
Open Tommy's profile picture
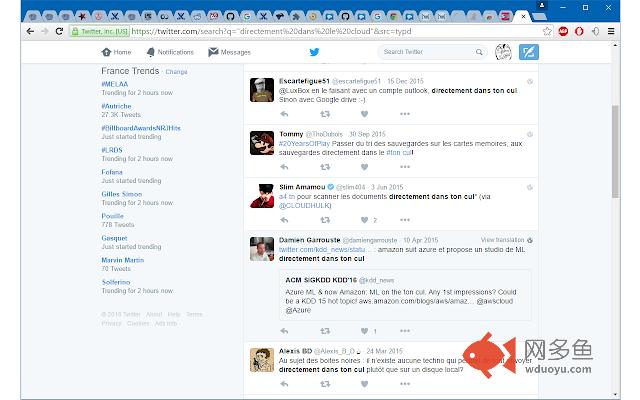[x=262, y=143]
